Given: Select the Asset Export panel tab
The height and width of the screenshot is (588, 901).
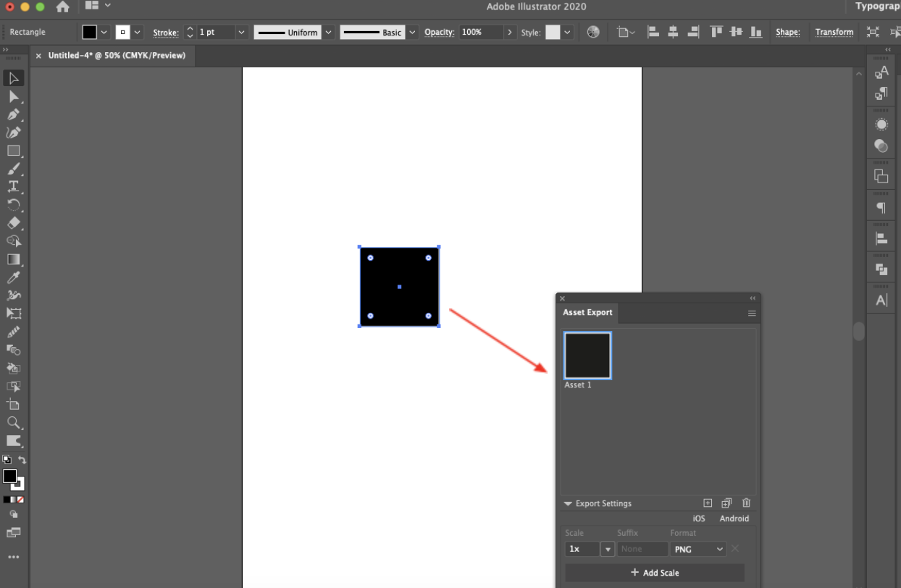Looking at the screenshot, I should coord(587,313).
